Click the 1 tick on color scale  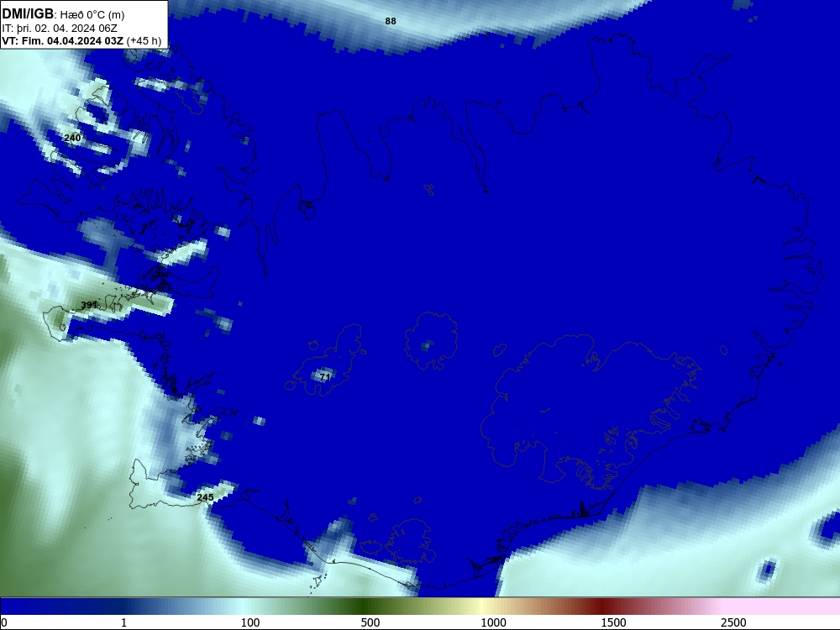[123, 622]
